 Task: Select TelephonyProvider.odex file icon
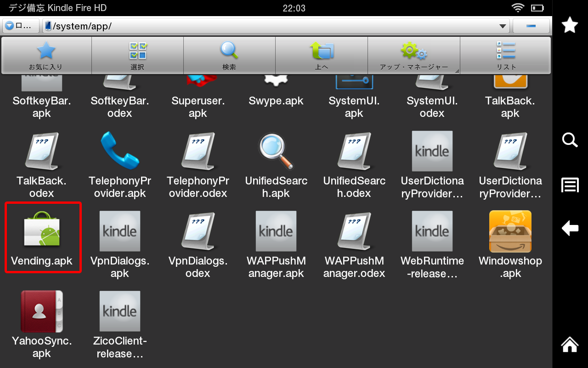click(198, 151)
